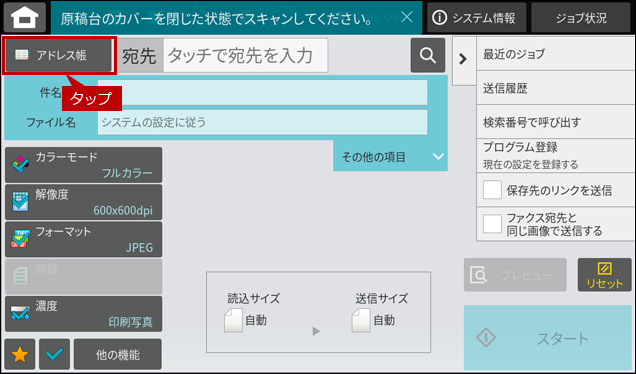This screenshot has height=374, width=636.
Task: Tap the 現在の設定を登録する text
Action: pos(531,164)
